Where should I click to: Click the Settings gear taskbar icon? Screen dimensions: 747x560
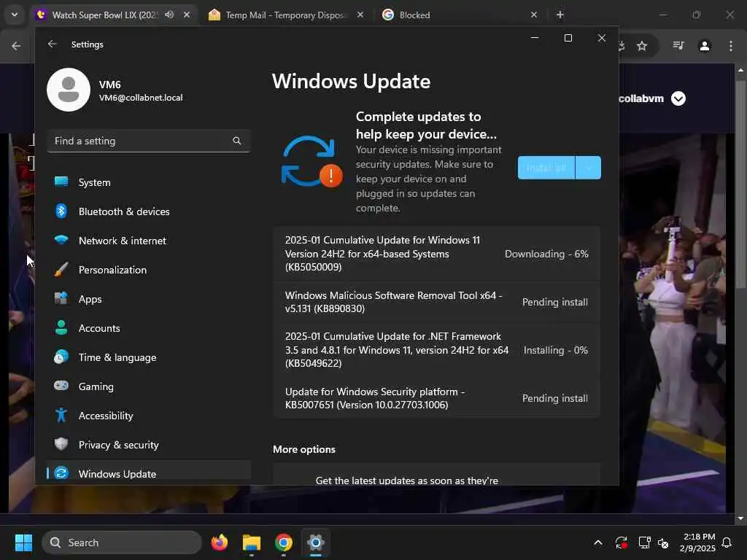315,542
